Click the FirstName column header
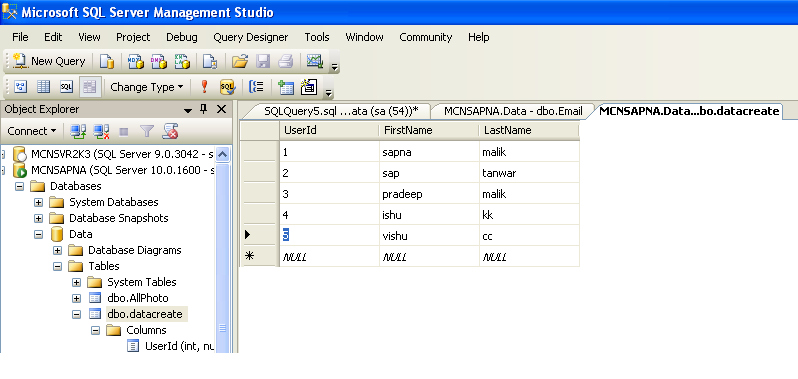 pos(429,130)
